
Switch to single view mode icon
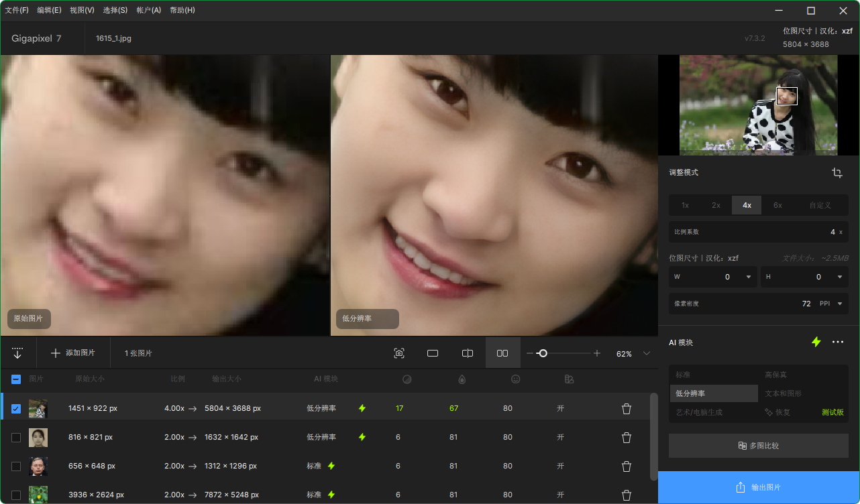pos(433,353)
